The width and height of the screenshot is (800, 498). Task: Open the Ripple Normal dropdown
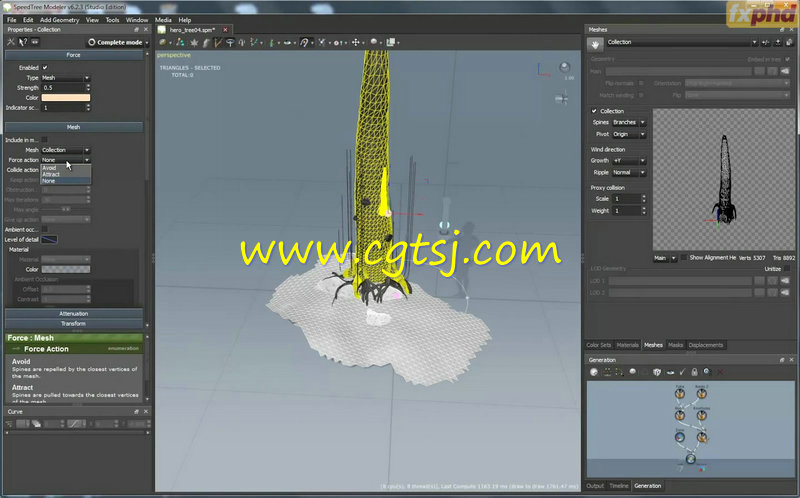click(x=629, y=172)
